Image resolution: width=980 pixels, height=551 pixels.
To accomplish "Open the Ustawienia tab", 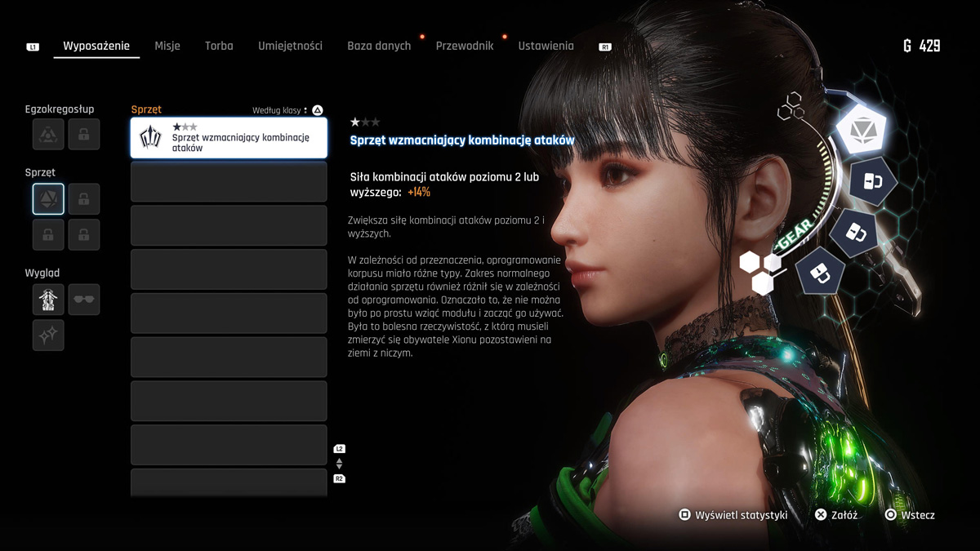I will [x=546, y=46].
